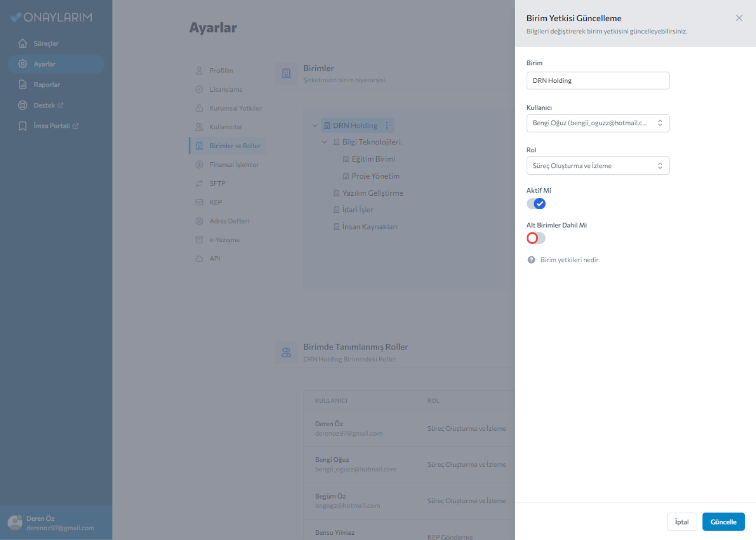Screen dimensions: 756x540
Task: Click the Güncelle button
Action: point(723,522)
